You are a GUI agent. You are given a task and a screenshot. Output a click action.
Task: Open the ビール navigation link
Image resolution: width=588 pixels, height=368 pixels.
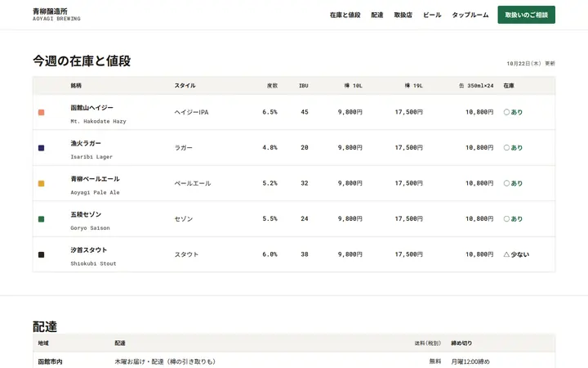pyautogui.click(x=432, y=15)
